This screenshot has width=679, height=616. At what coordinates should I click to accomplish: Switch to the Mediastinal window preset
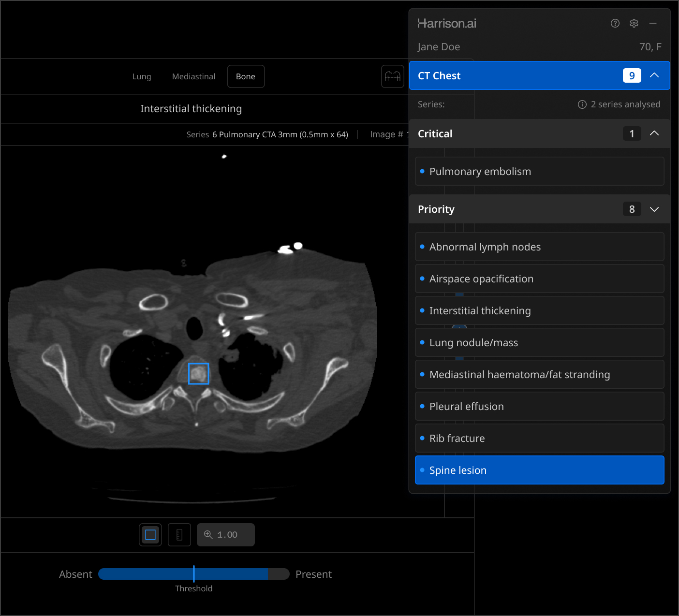[x=193, y=76]
